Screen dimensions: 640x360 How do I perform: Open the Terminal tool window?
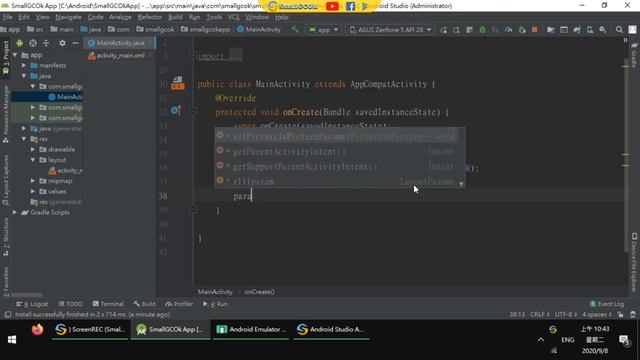[108, 304]
